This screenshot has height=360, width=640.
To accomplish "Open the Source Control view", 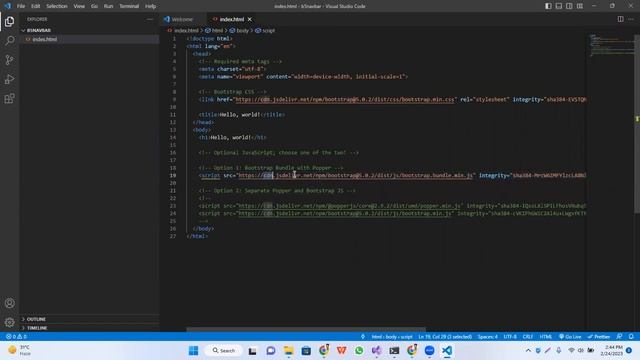I will coord(9,60).
